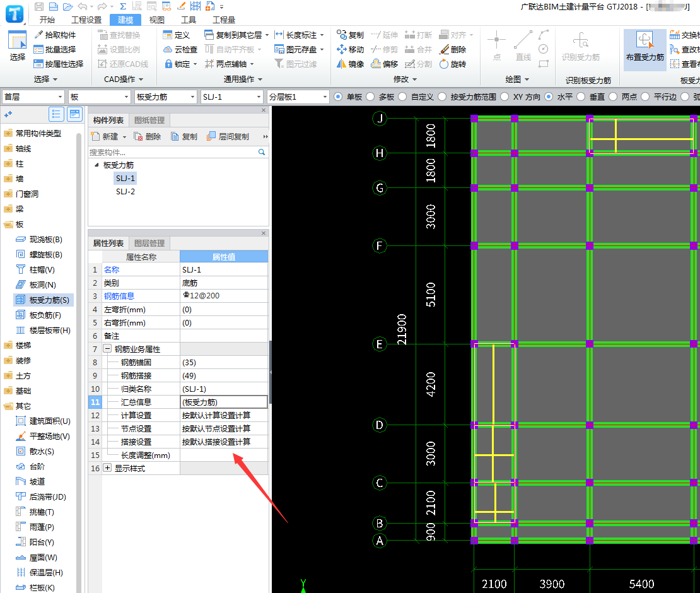Click the 钢筋信息 value cell
The image size is (700, 593).
tap(224, 296)
